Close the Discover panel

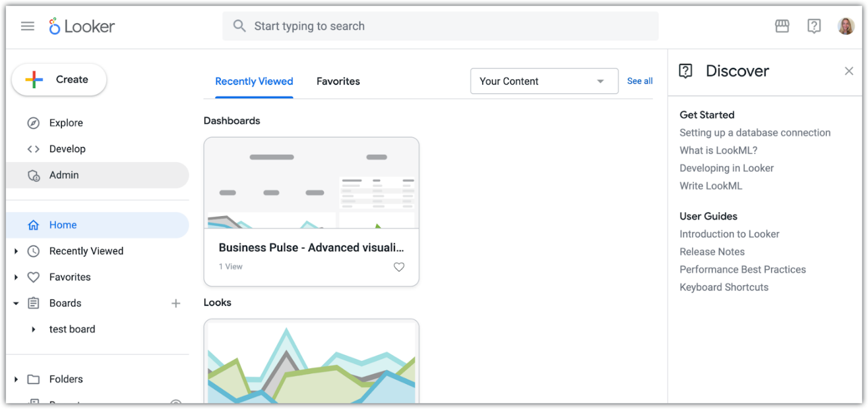849,71
